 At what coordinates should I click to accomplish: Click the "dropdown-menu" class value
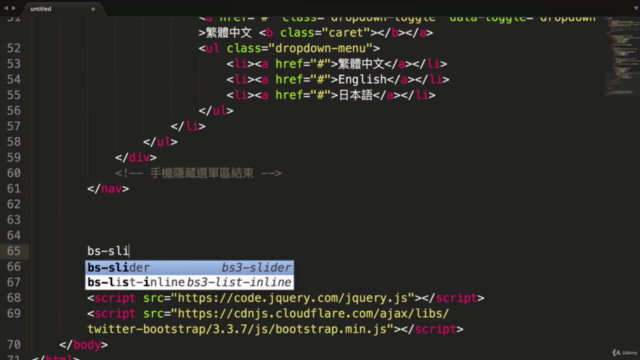(320, 48)
